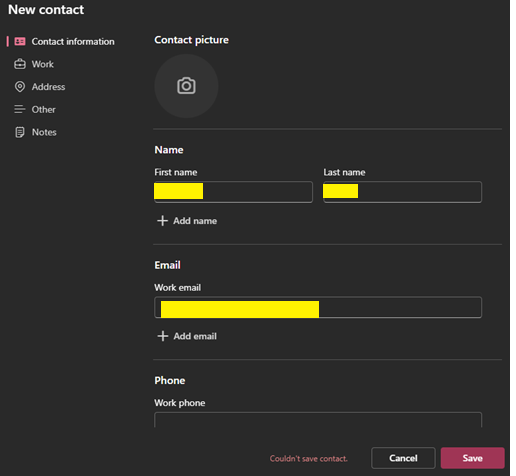Click into the Work email field
The height and width of the screenshot is (476, 516).
[x=318, y=307]
